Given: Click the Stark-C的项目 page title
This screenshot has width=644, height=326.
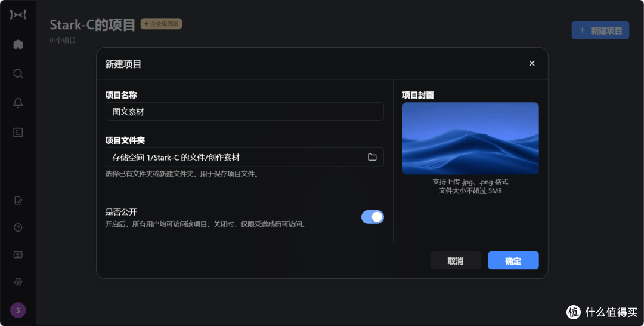Looking at the screenshot, I should pos(92,24).
